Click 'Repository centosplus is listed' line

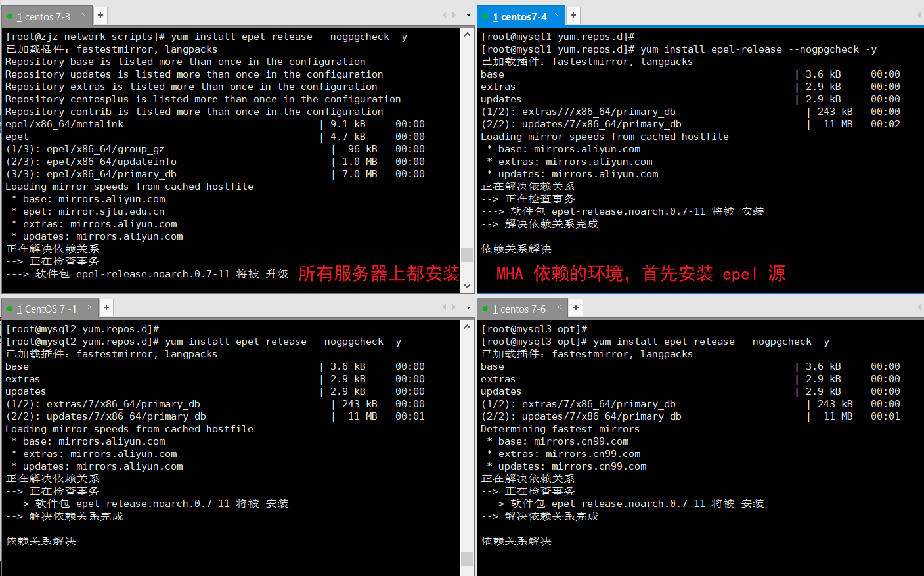[x=203, y=99]
